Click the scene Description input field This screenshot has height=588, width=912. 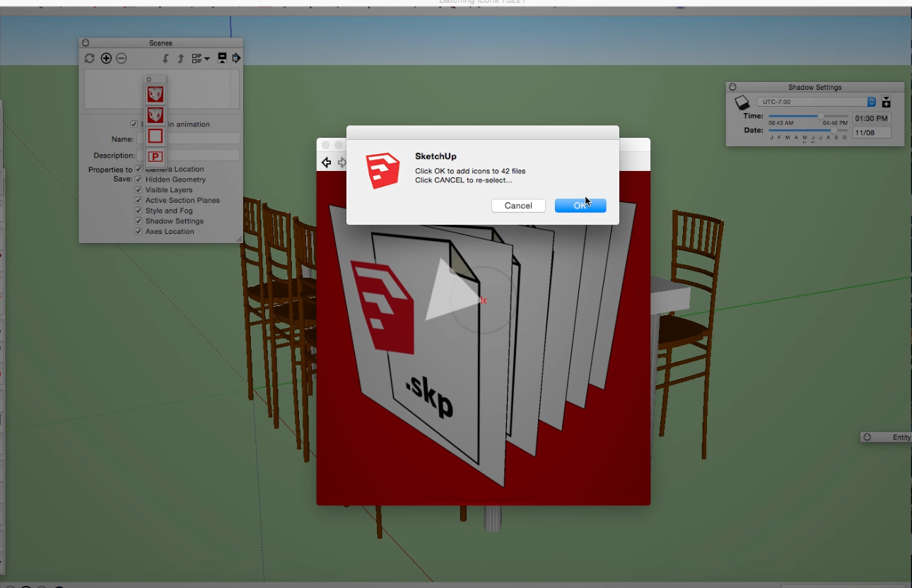click(188, 155)
